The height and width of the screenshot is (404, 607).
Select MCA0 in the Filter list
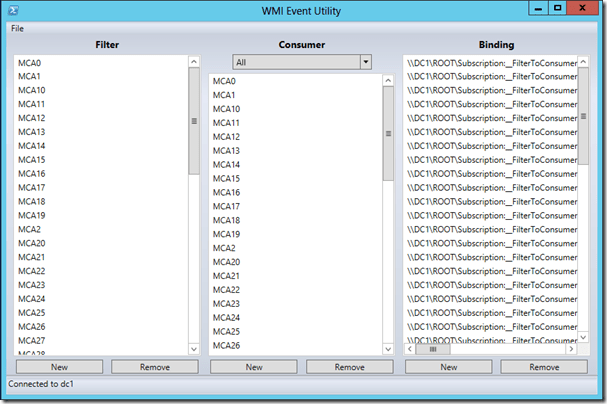(30, 62)
